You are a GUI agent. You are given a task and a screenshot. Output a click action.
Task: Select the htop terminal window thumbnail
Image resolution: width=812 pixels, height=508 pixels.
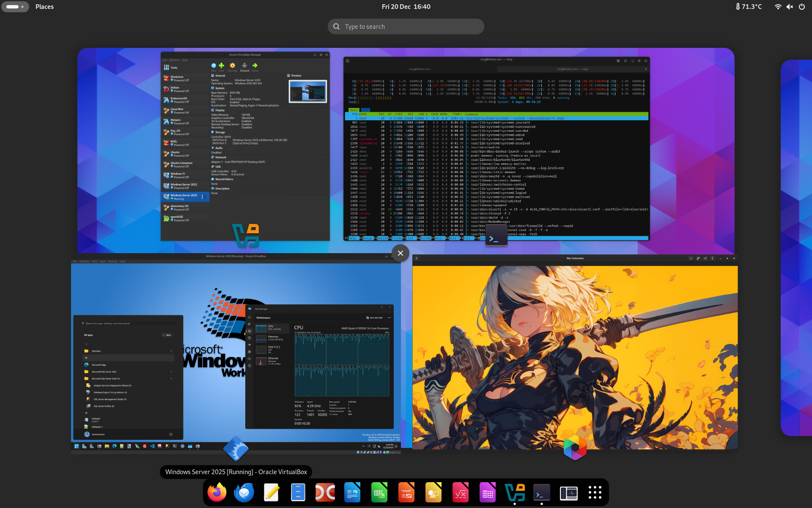(497, 148)
